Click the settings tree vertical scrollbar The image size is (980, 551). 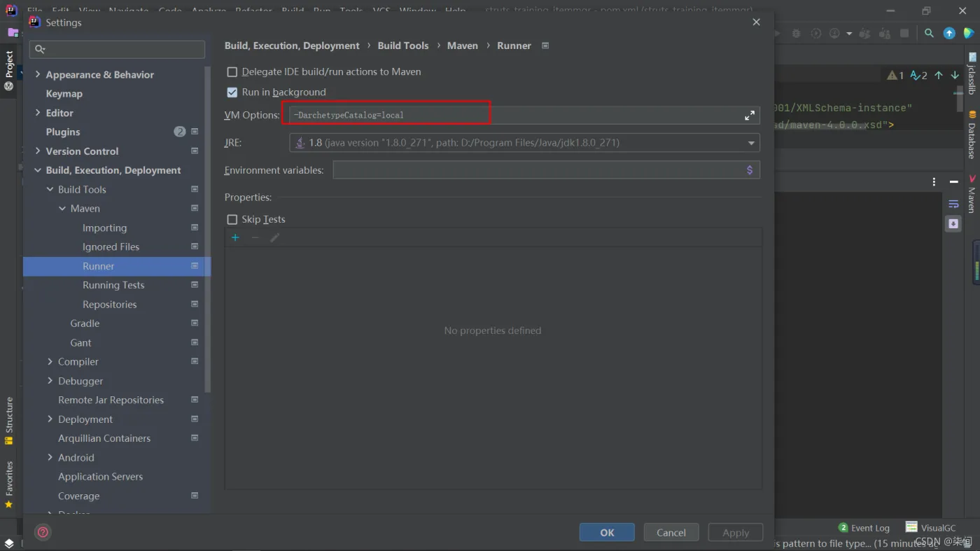(x=207, y=229)
